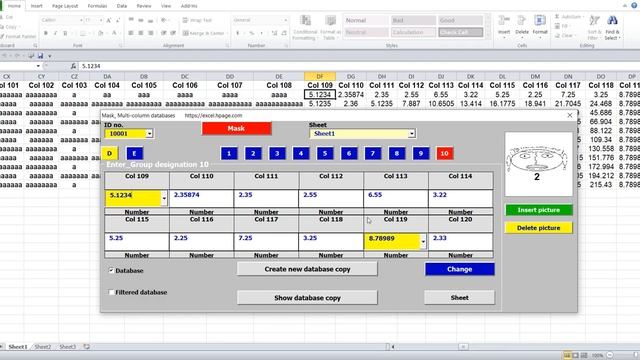Click Show database copy button

[307, 298]
